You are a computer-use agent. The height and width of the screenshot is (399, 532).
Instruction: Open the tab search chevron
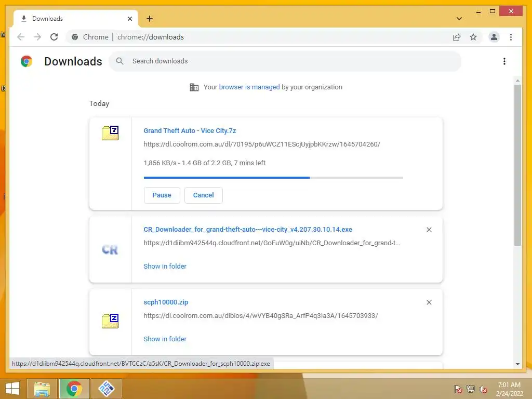459,19
